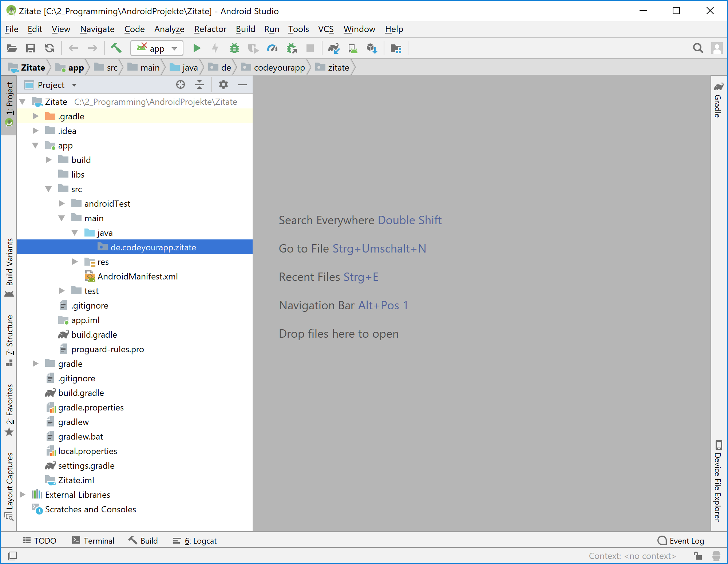The image size is (728, 564).
Task: Expand the res folder
Action: [75, 262]
